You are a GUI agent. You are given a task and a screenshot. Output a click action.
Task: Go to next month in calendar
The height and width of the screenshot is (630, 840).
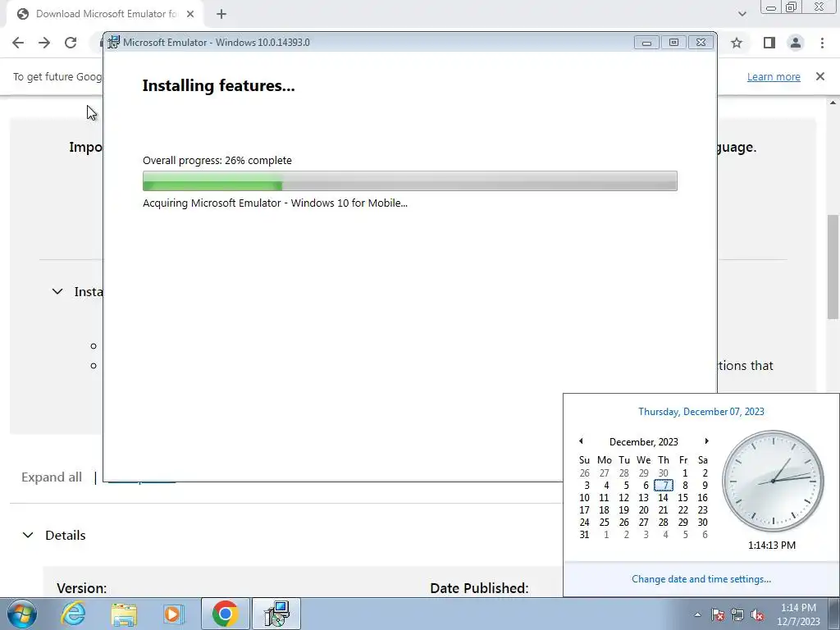point(706,441)
